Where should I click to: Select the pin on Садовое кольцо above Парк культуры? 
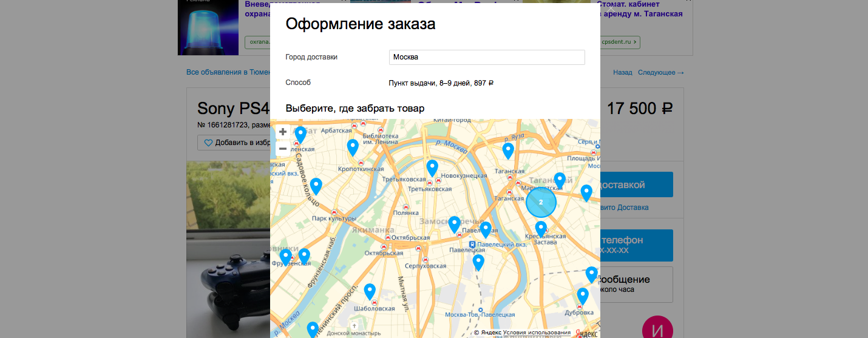(x=316, y=187)
